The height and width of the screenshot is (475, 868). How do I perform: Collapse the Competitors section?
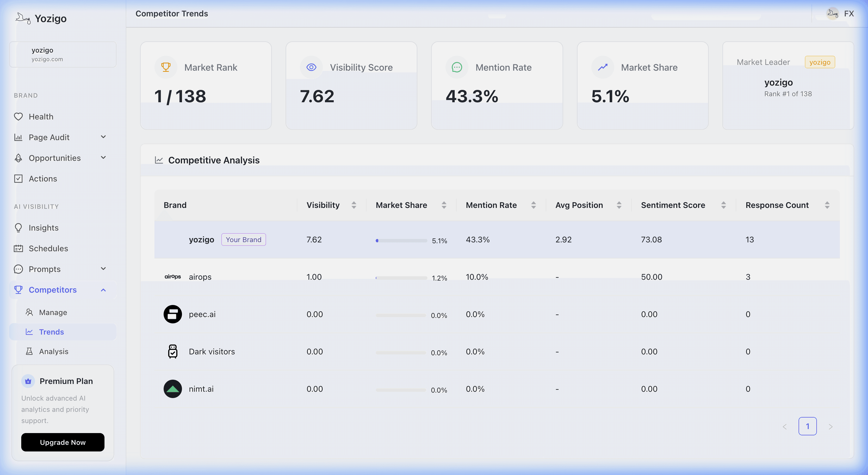point(103,290)
